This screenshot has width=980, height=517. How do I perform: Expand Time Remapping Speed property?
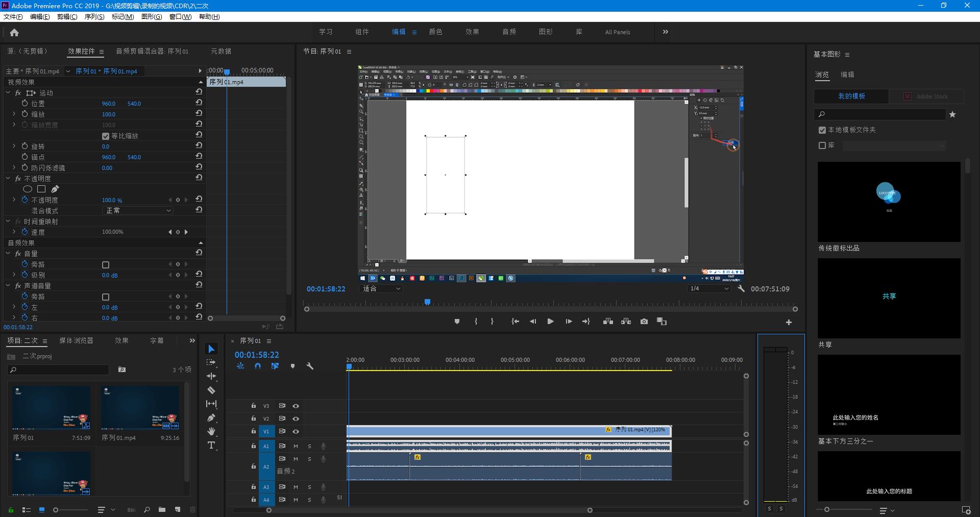(x=14, y=232)
